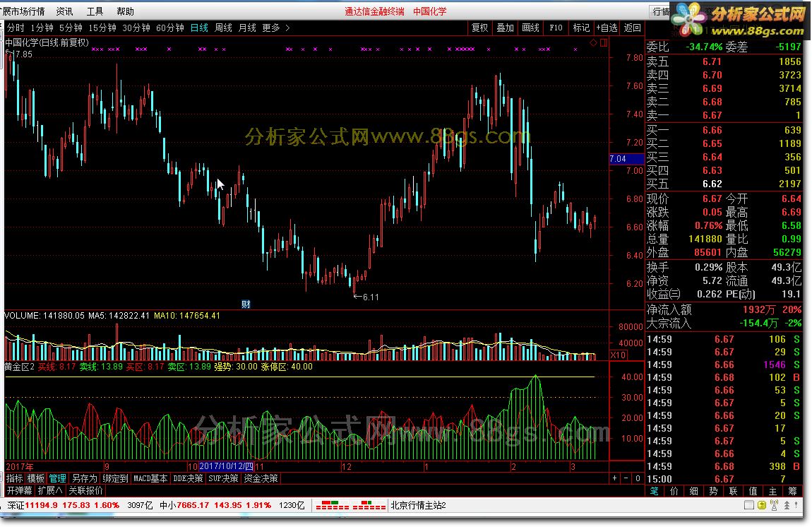Image resolution: width=812 pixels, height=527 pixels.
Task: Open the 工具 menu
Action: 95,11
